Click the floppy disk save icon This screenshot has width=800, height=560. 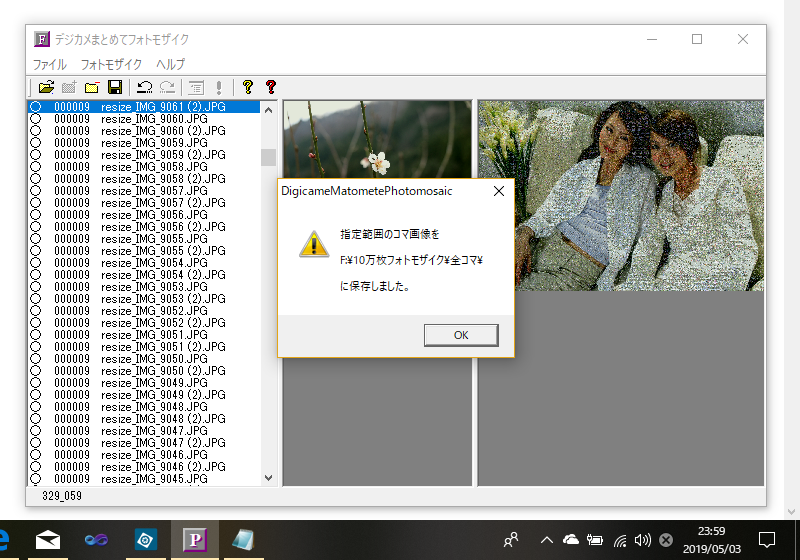pyautogui.click(x=115, y=87)
